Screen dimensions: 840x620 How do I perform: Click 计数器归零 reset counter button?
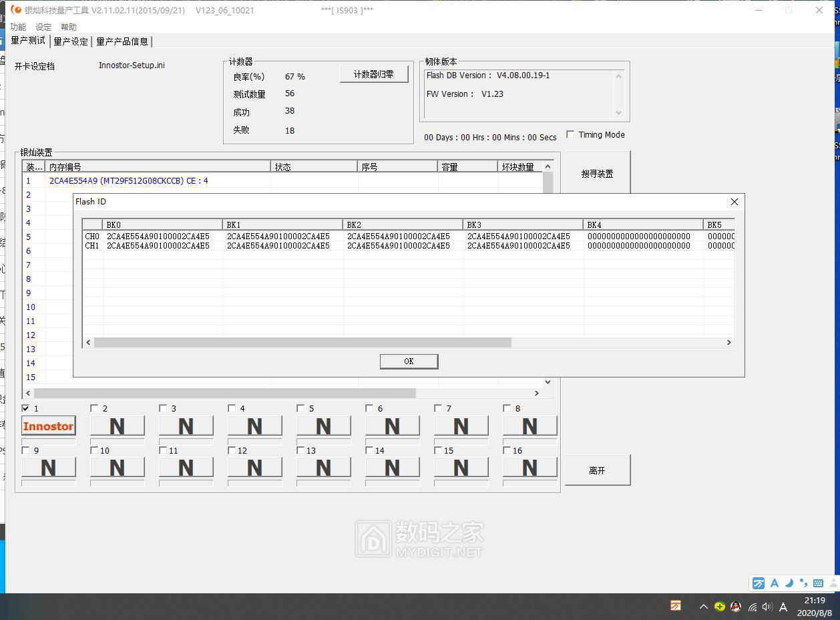tap(374, 74)
